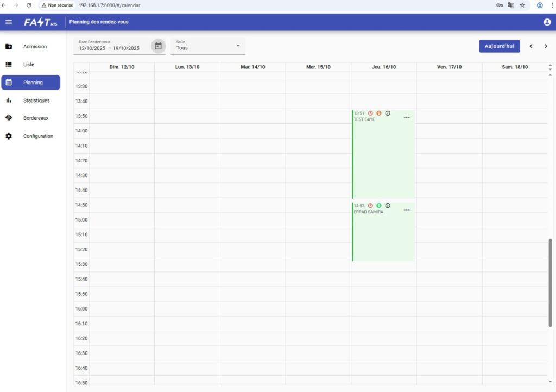This screenshot has height=392, width=556.
Task: Click the clock icon on ERRAD SAMIRA appointment
Action: (x=370, y=206)
